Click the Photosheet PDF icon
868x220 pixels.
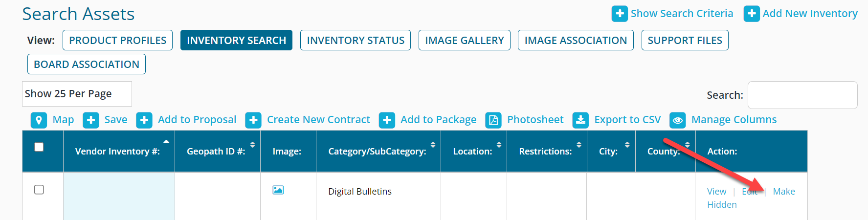tap(493, 120)
